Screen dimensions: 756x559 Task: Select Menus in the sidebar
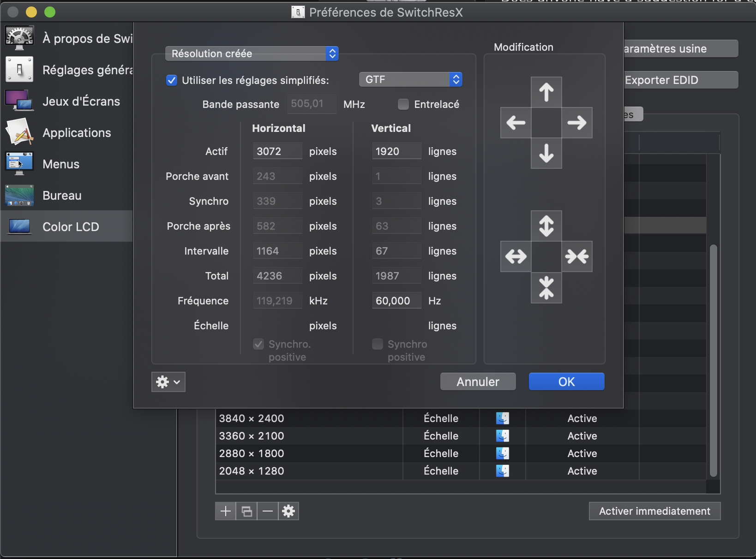67,164
